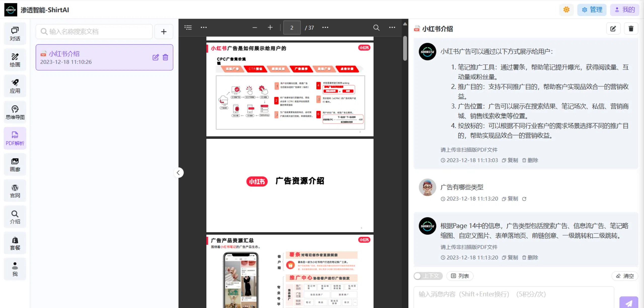
Task: Open the 介绍 introduction sidebar item
Action: [x=15, y=217]
